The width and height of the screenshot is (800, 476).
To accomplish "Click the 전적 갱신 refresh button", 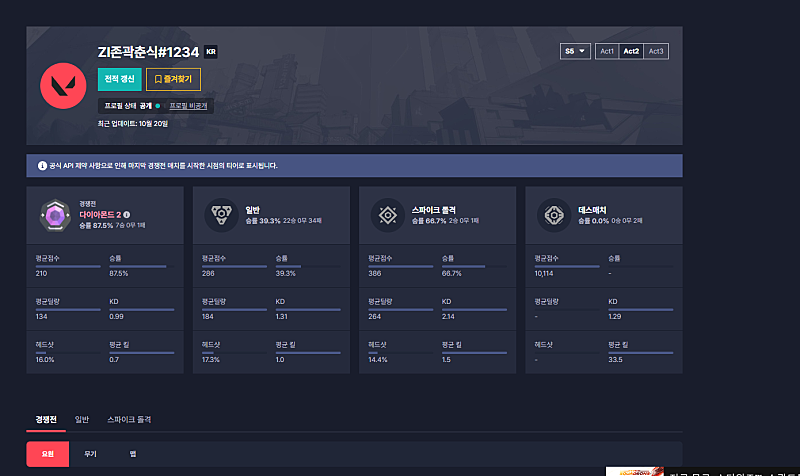I will [x=119, y=79].
